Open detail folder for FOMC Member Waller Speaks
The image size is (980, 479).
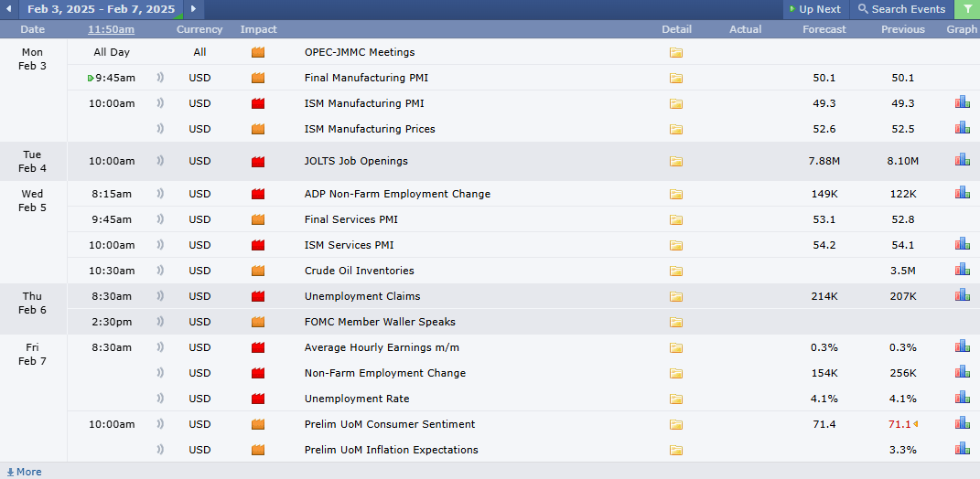click(x=675, y=323)
